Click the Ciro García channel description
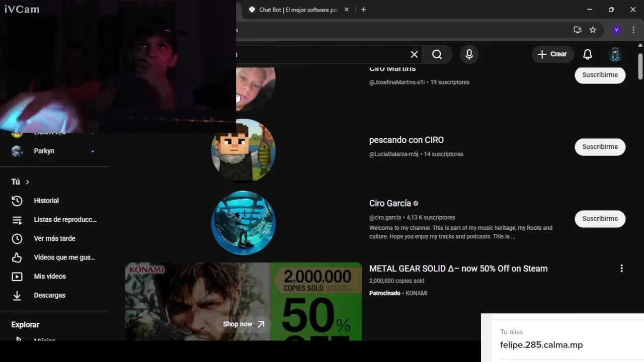 tap(460, 232)
